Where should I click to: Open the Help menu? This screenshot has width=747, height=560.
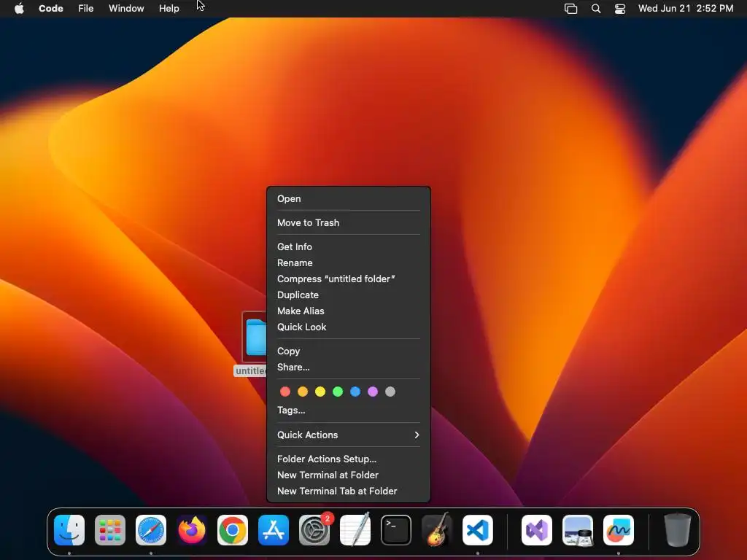coord(169,8)
